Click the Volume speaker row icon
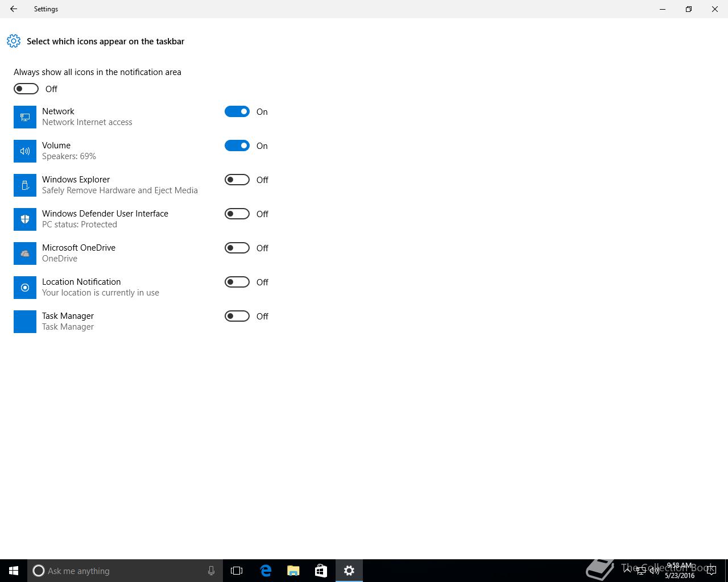The image size is (728, 582). [25, 151]
